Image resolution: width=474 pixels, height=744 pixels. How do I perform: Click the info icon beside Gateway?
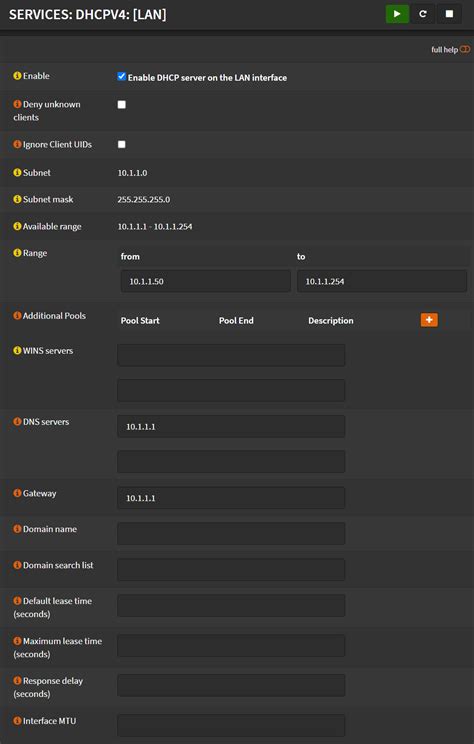[17, 493]
